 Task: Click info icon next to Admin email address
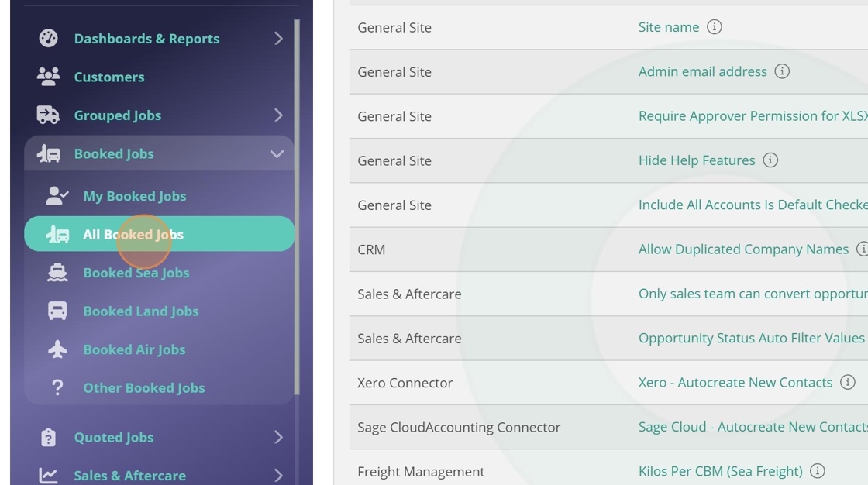pos(782,71)
